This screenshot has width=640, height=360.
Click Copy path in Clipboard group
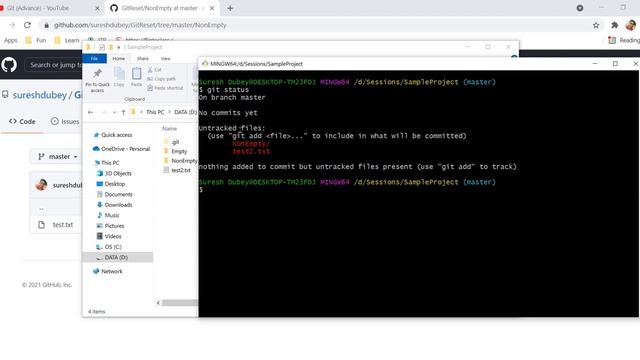point(162,79)
